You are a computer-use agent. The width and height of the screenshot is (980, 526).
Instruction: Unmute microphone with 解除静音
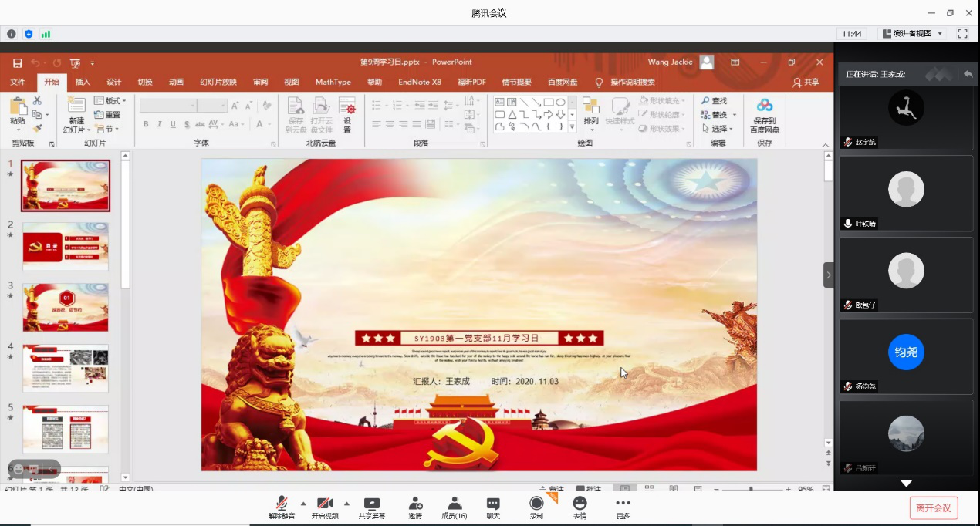282,504
